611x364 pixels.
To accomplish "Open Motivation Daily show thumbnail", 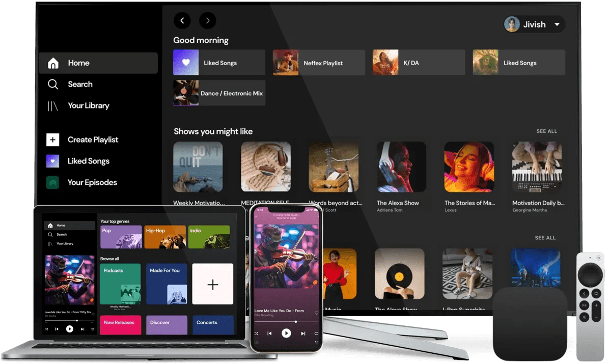I will pyautogui.click(x=537, y=166).
